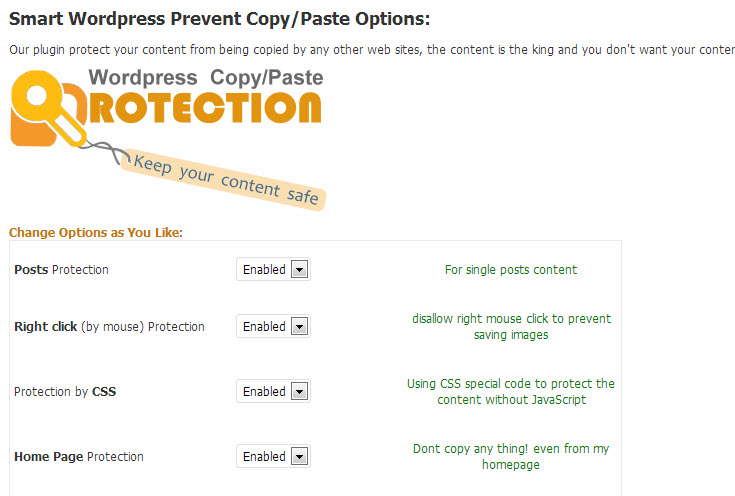
Task: Click the 'For single posts content' hint
Action: pos(511,270)
